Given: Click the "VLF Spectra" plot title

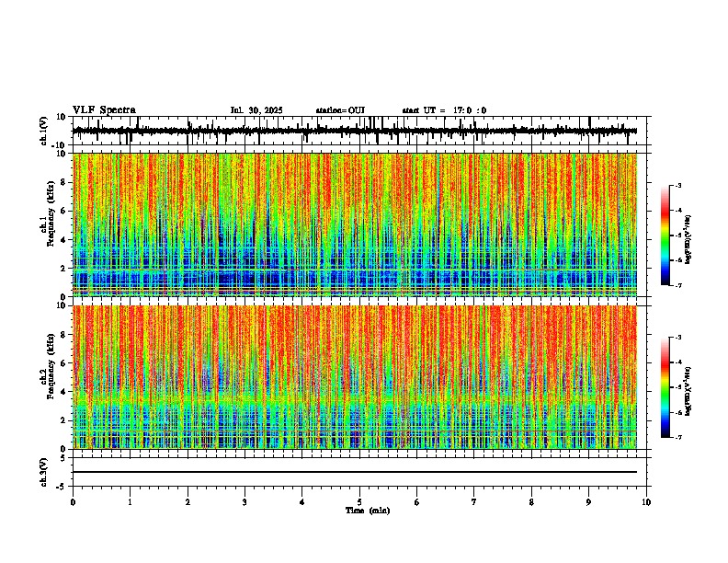Looking at the screenshot, I should (x=104, y=110).
